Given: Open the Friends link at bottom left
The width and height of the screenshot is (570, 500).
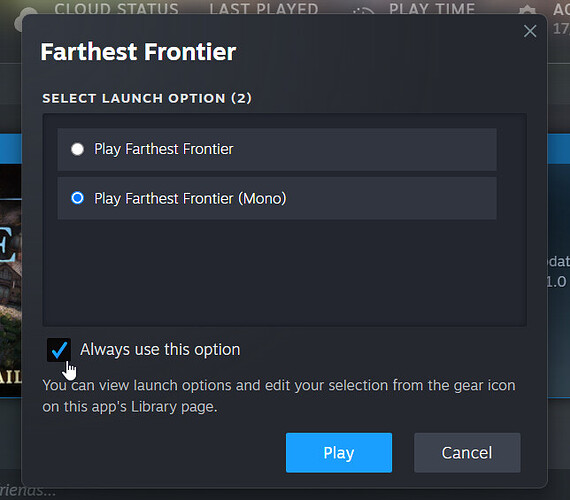Looking at the screenshot, I should pos(28,491).
